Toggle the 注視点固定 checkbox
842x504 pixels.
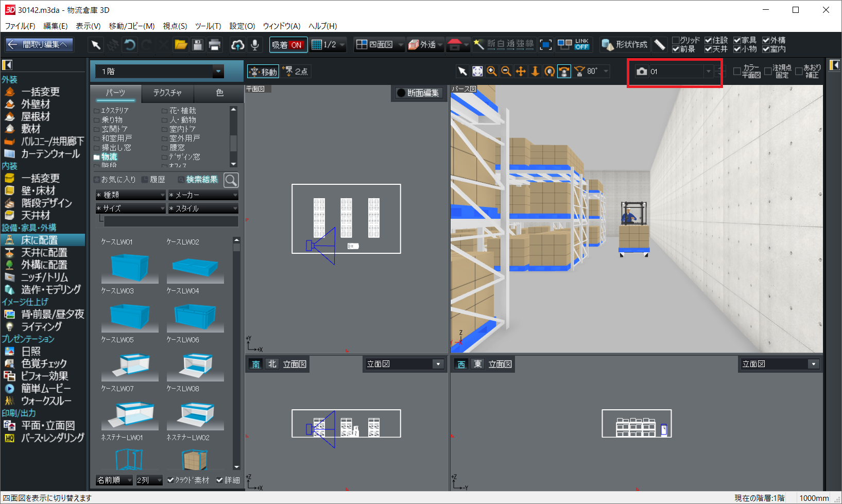click(768, 72)
